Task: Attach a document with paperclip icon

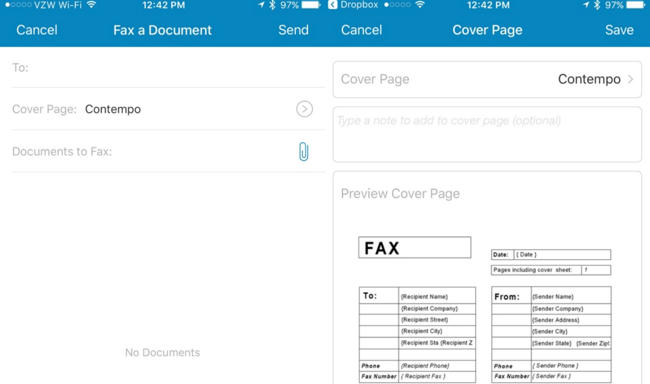Action: coord(304,151)
